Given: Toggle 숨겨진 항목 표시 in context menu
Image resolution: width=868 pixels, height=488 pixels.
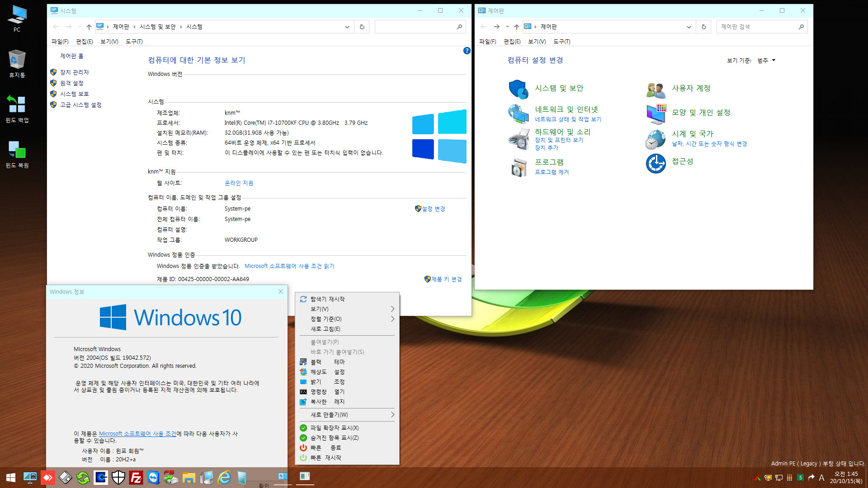Looking at the screenshot, I should 347,438.
